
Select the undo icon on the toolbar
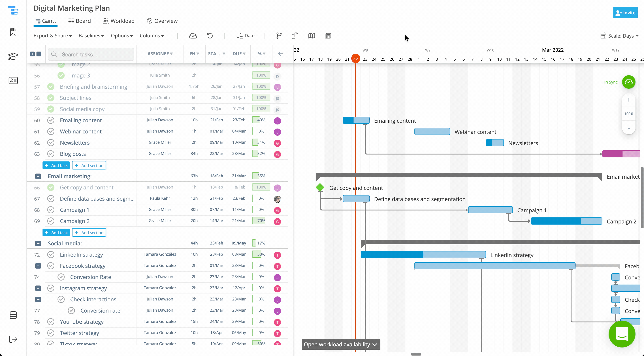click(210, 36)
